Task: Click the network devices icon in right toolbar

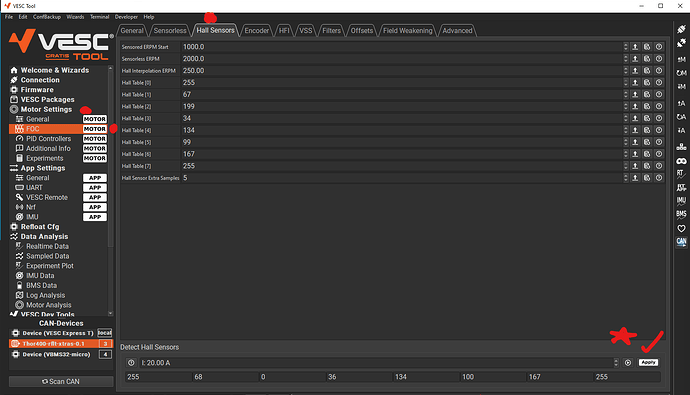Action: 681,146
